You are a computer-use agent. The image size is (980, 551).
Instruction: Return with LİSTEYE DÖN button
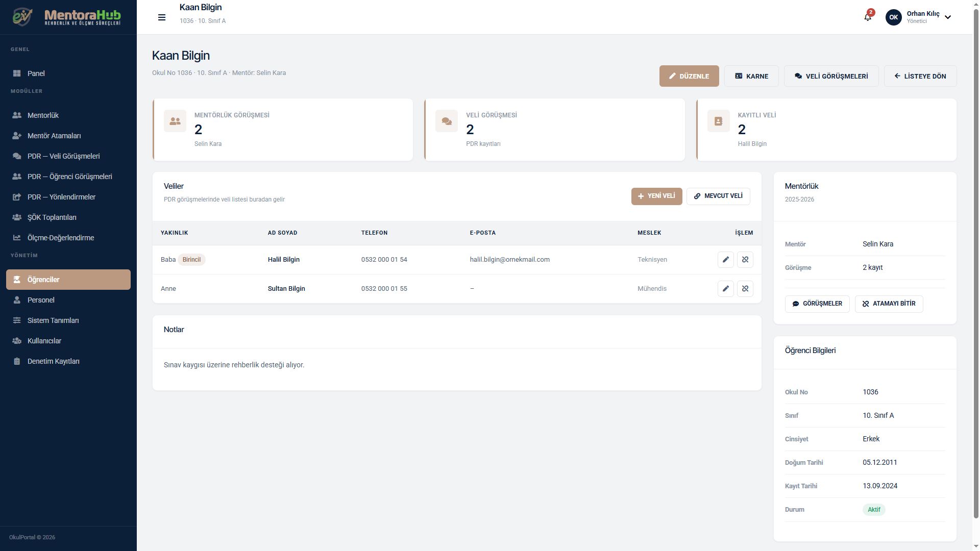point(920,76)
